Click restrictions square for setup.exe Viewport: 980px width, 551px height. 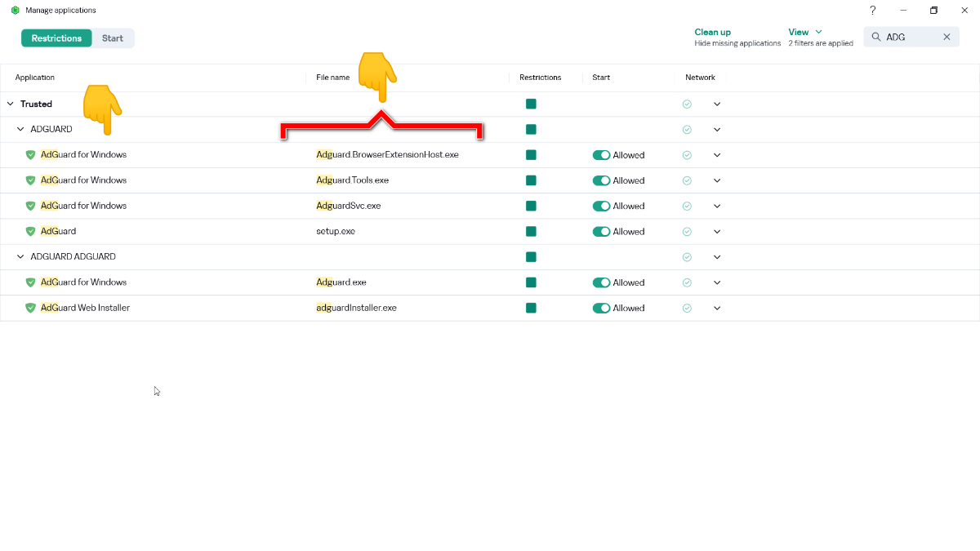531,232
